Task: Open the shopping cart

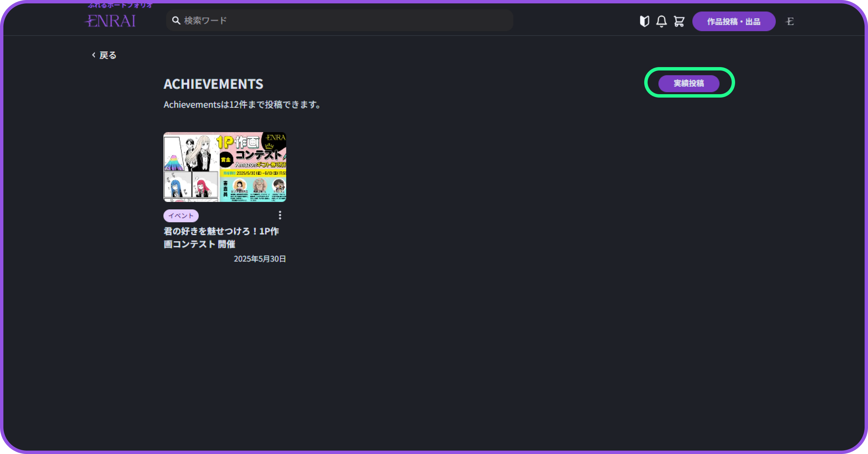Action: click(x=679, y=21)
